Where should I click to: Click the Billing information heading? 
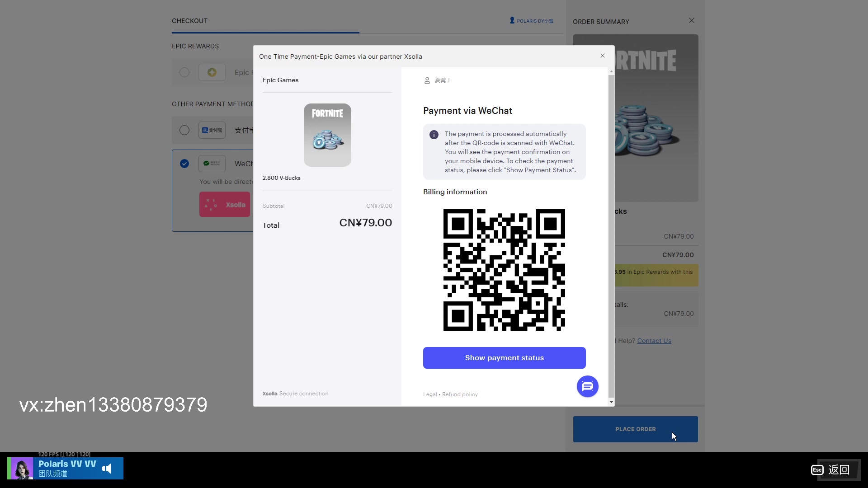455,192
